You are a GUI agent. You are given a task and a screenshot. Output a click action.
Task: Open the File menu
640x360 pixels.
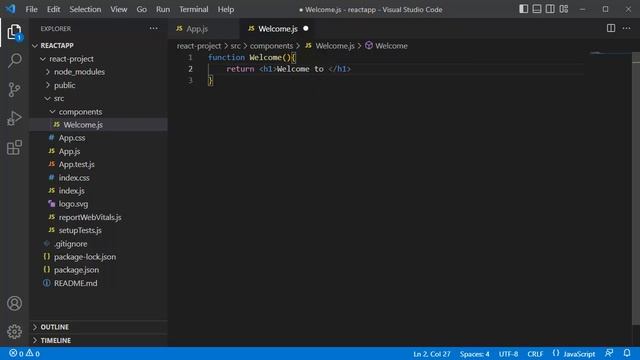pos(31,9)
